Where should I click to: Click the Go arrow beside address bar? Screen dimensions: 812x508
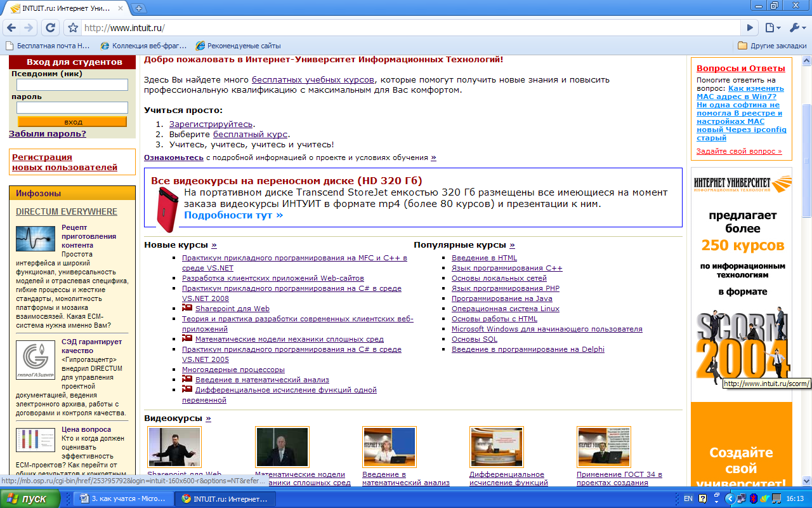point(750,28)
